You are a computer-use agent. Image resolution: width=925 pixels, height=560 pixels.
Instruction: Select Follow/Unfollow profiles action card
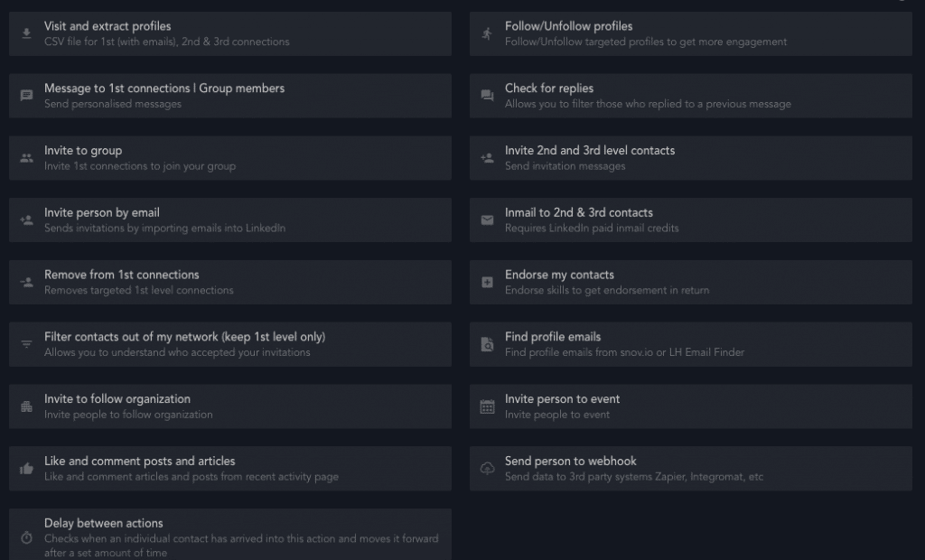coord(691,33)
